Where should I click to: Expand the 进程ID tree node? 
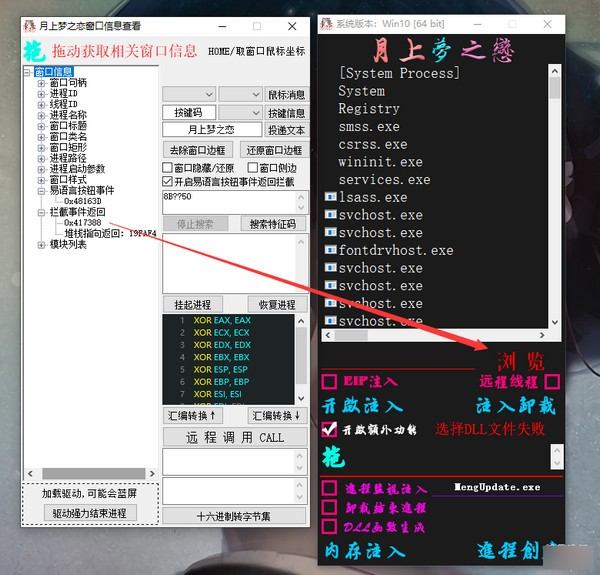click(x=41, y=93)
